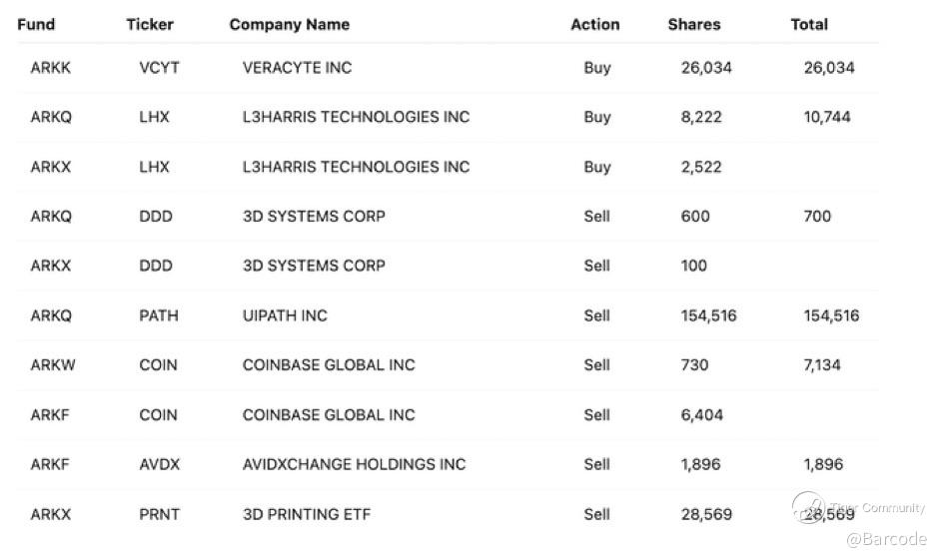Select the UIPATH INC company name
This screenshot has height=560, width=944.
pos(285,315)
